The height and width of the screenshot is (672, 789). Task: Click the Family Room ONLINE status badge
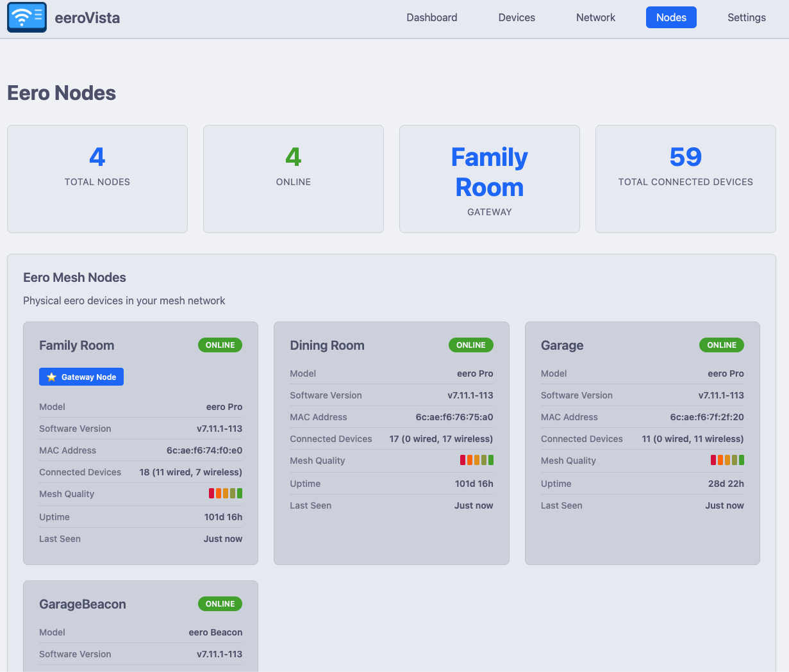click(220, 345)
